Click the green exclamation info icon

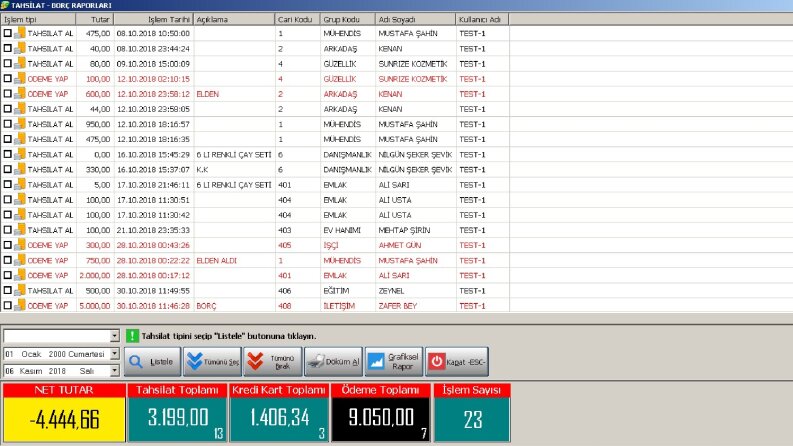click(x=132, y=336)
